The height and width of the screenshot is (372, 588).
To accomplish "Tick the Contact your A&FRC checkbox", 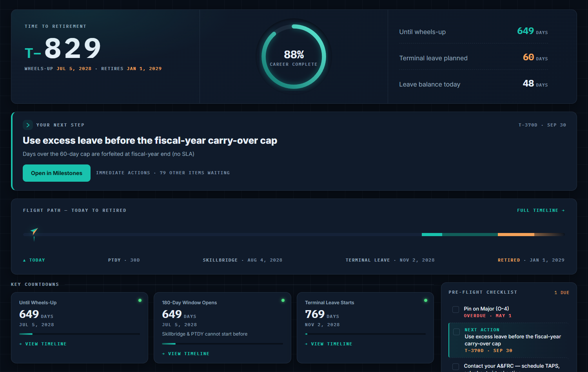I will (456, 367).
